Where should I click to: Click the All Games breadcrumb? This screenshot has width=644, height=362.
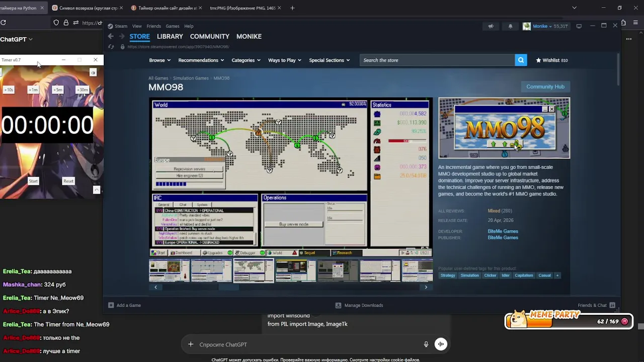click(158, 78)
